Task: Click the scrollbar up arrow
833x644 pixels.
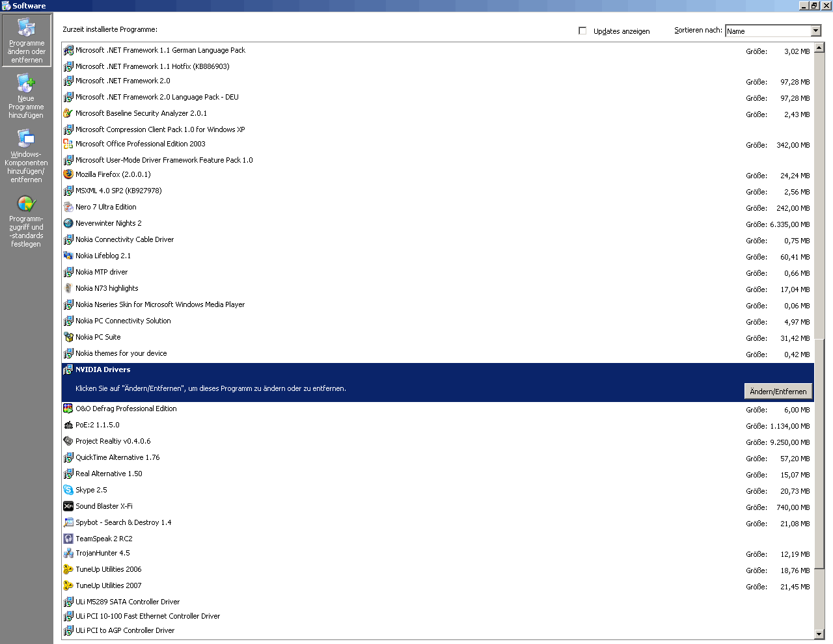Action: [819, 47]
